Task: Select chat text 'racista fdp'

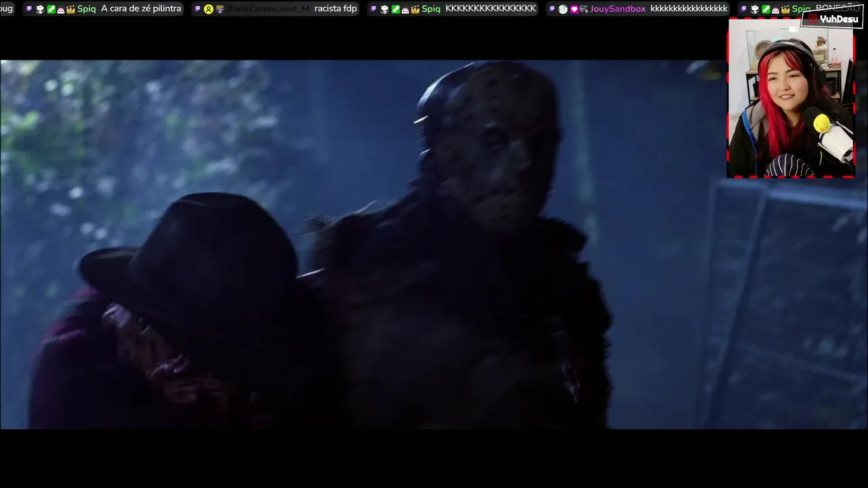Action: click(x=336, y=9)
